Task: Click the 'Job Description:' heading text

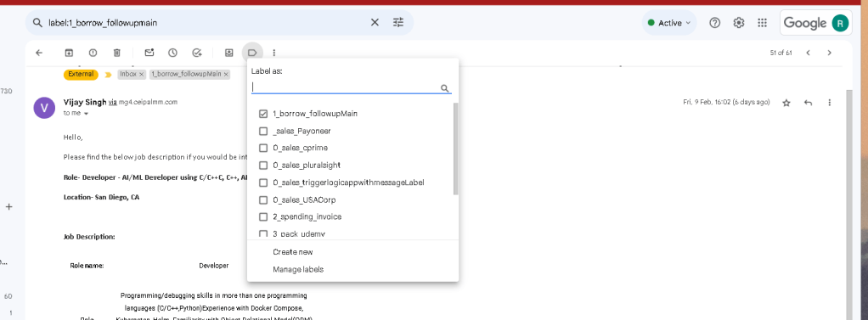Action: point(89,237)
